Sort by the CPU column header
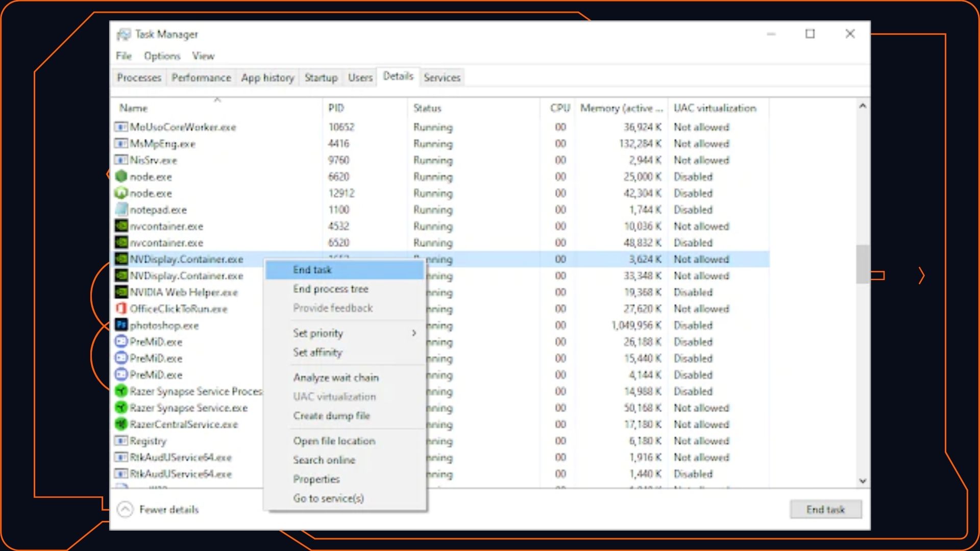 (x=558, y=108)
